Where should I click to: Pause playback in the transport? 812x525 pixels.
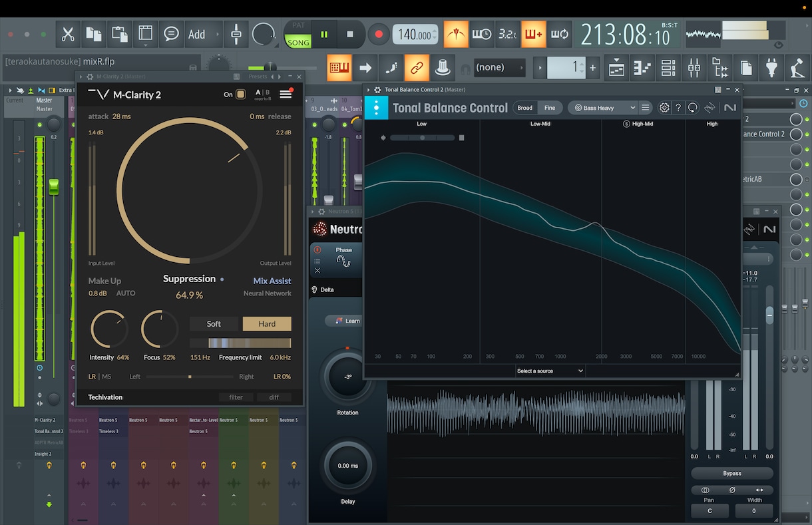pos(324,34)
